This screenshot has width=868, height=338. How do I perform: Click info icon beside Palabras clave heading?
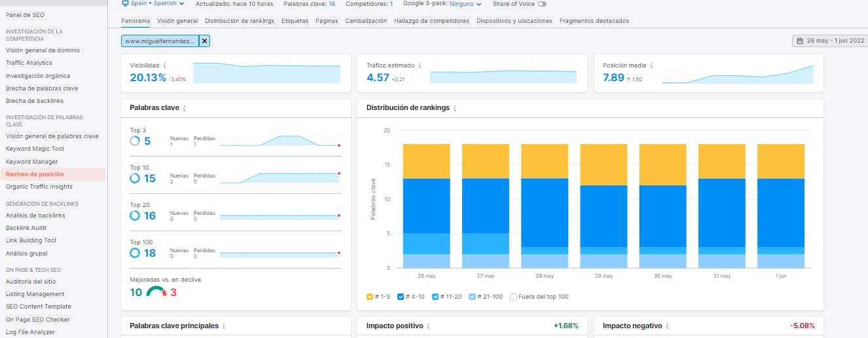pyautogui.click(x=185, y=108)
